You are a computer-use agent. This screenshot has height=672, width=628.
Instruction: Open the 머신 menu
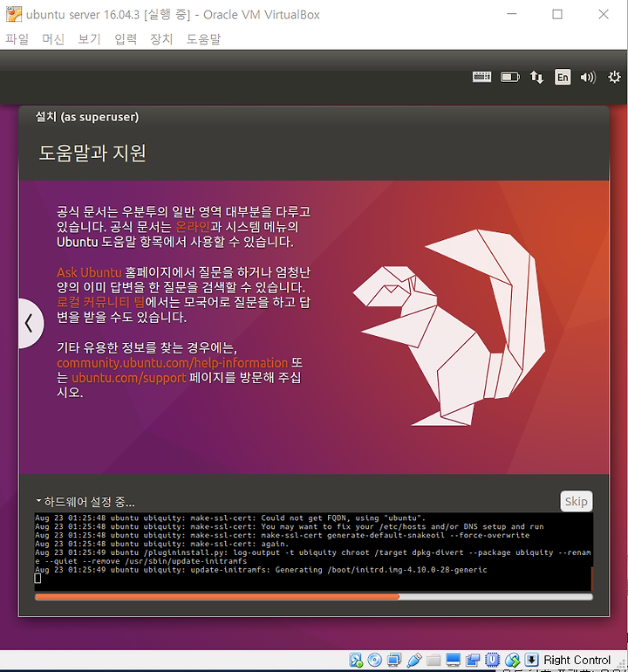tap(53, 39)
